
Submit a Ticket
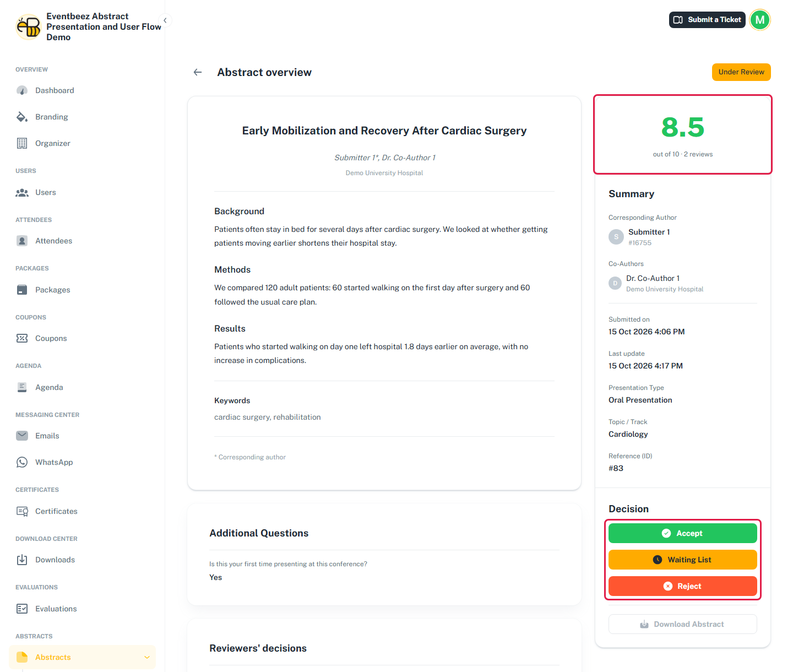(707, 20)
